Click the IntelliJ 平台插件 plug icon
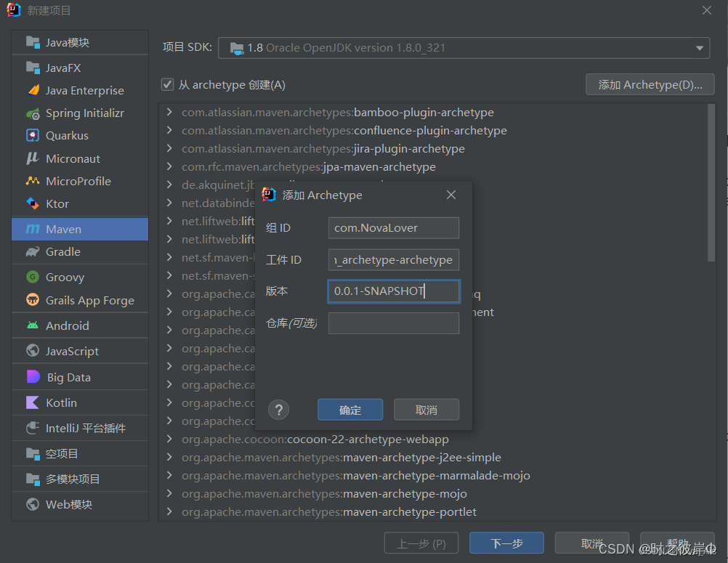 (x=33, y=428)
